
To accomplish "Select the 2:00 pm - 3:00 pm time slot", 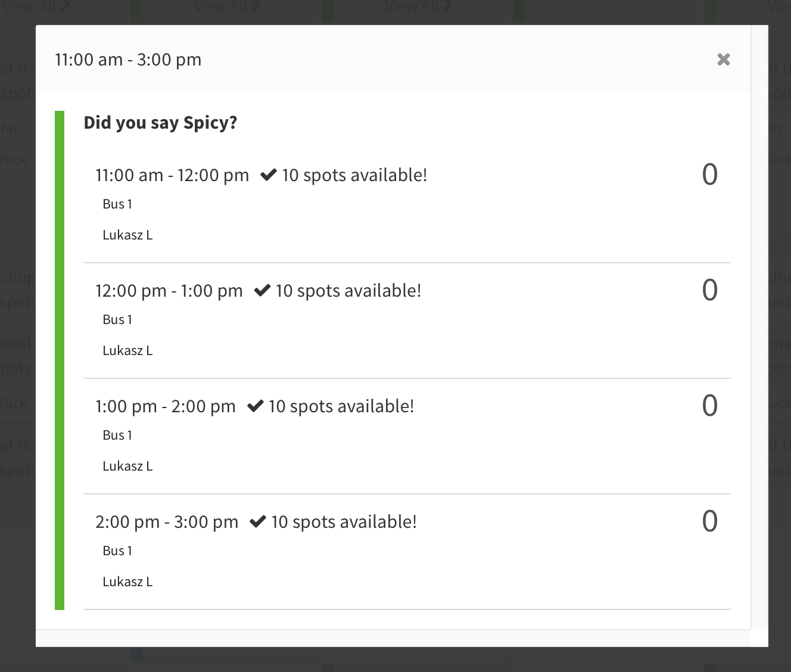I will tap(407, 552).
